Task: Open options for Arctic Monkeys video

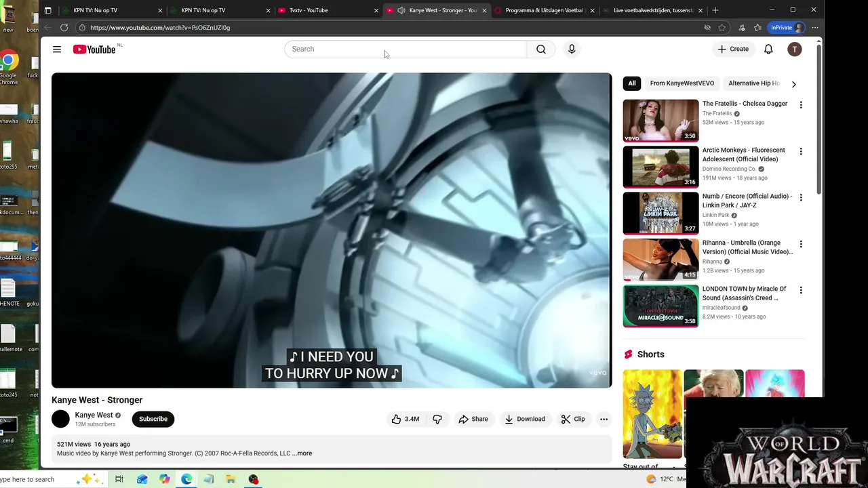Action: (801, 151)
